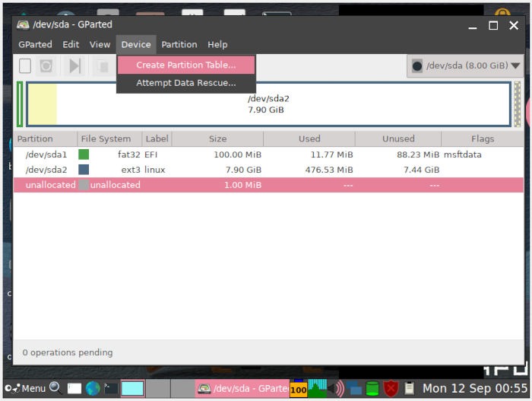Screen dimensions: 532x401
Task: Select the /dev/sda2 partition row
Action: [268, 170]
